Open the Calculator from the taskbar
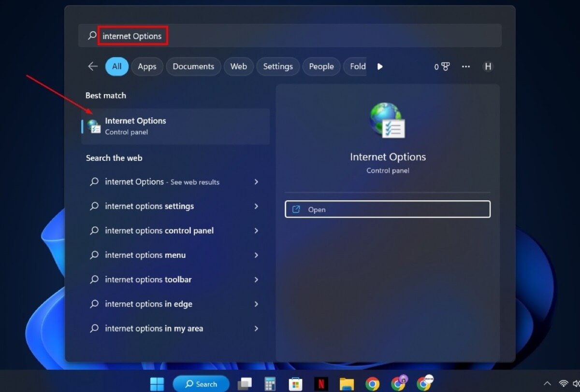580x392 pixels. [x=270, y=383]
